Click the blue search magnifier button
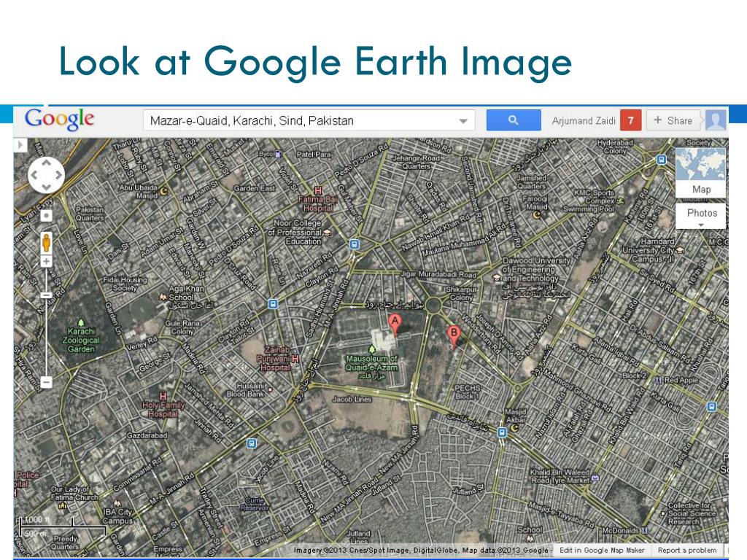 (x=513, y=120)
